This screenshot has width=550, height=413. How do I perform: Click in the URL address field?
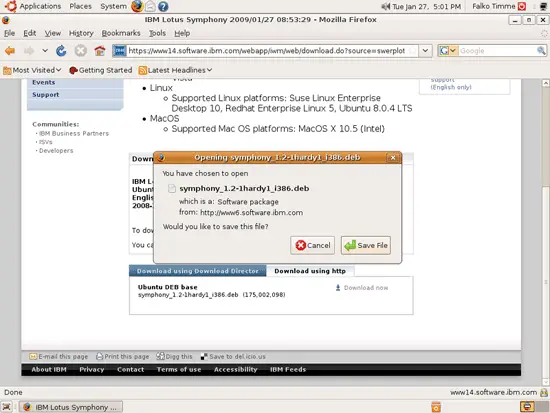point(267,51)
